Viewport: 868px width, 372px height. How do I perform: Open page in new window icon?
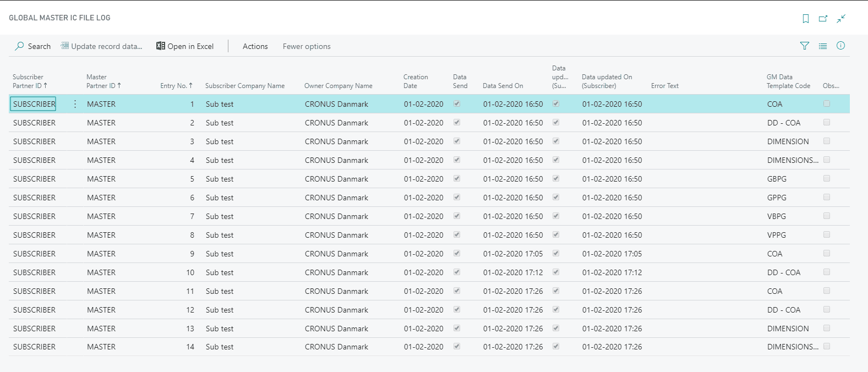click(823, 19)
